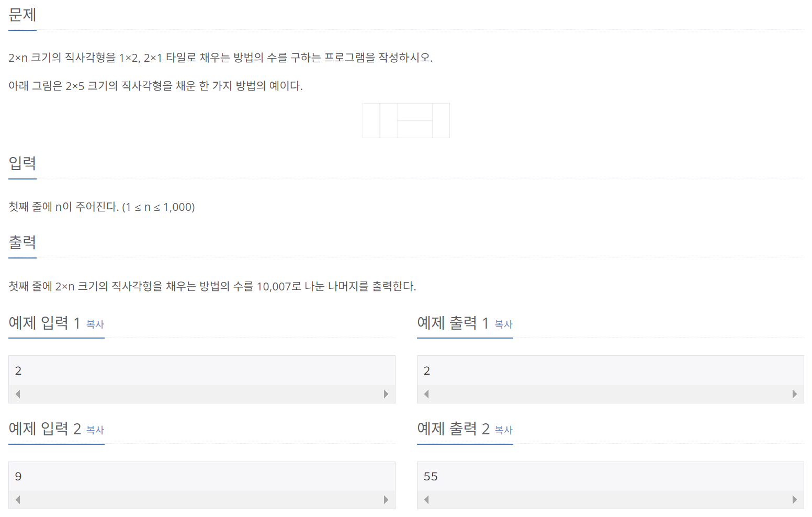Click left scroll arrow of example output 1
Screen dimensions: 812x517
click(x=426, y=394)
